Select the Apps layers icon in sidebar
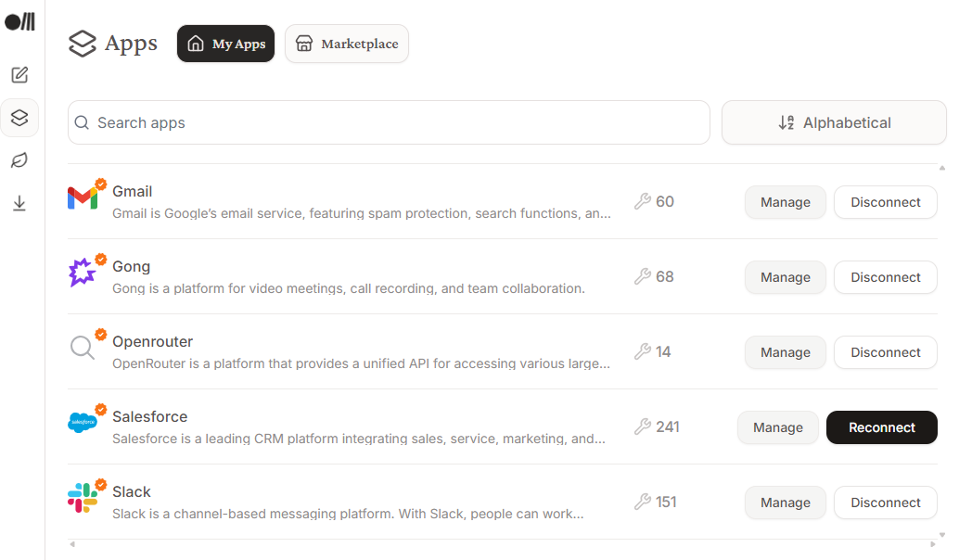Image resolution: width=972 pixels, height=560 pixels. point(19,118)
